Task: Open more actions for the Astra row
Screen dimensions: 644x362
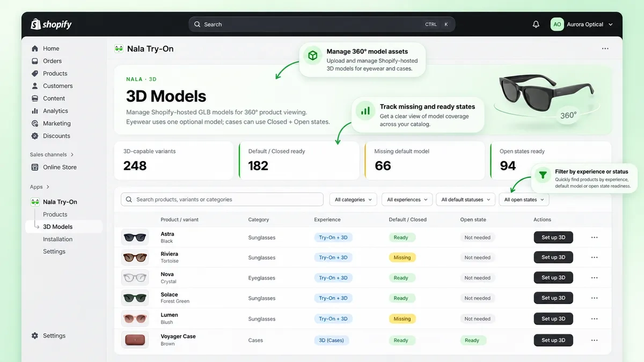Action: point(594,238)
